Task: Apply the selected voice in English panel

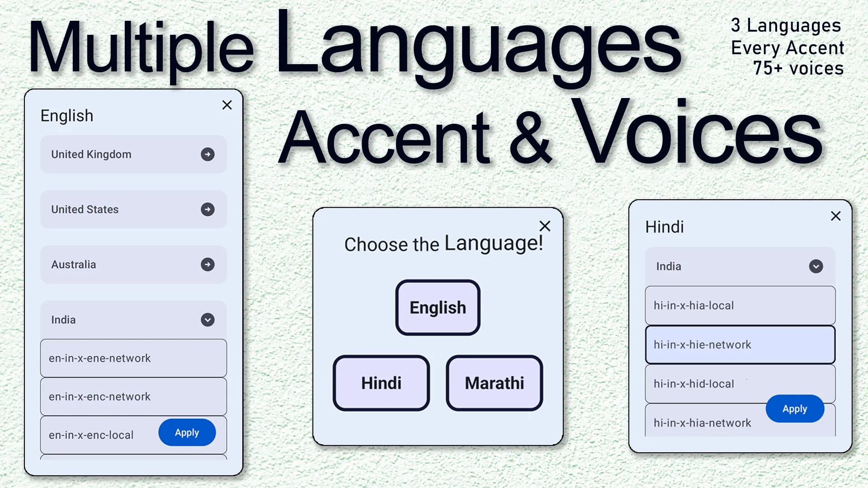Action: (x=187, y=432)
